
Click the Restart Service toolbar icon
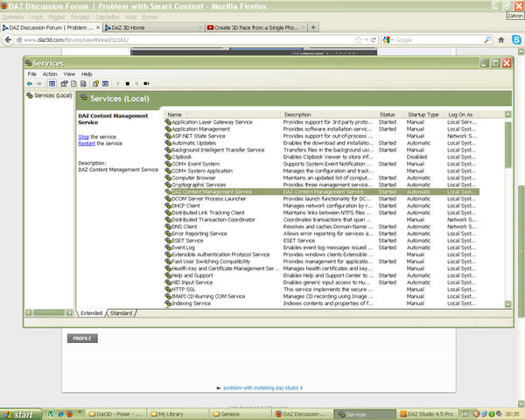(x=146, y=84)
